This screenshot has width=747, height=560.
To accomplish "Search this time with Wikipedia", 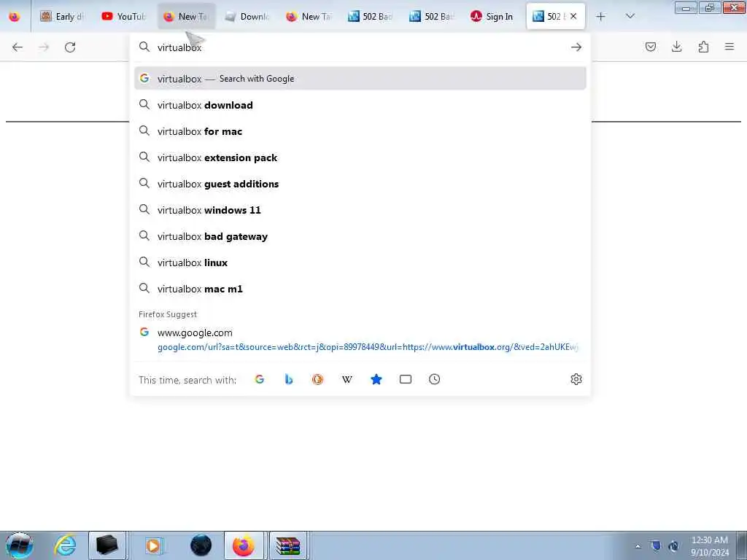I will (347, 379).
